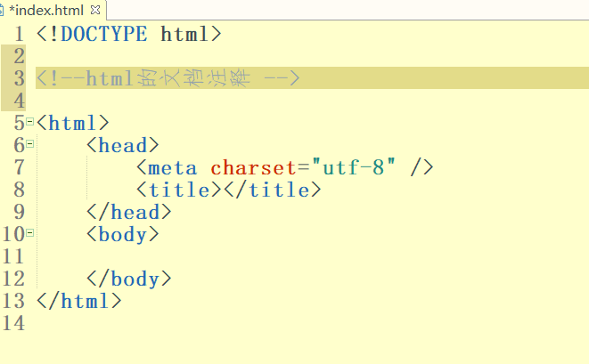Click the file icon on index.html tab
This screenshot has width=589, height=364.
[x=1, y=10]
